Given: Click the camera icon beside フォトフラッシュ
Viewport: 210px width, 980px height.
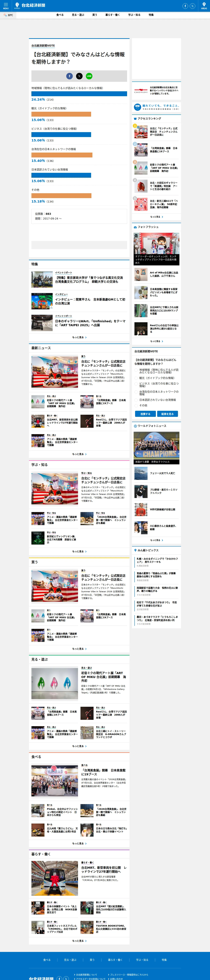Looking at the screenshot, I should [x=135, y=227].
